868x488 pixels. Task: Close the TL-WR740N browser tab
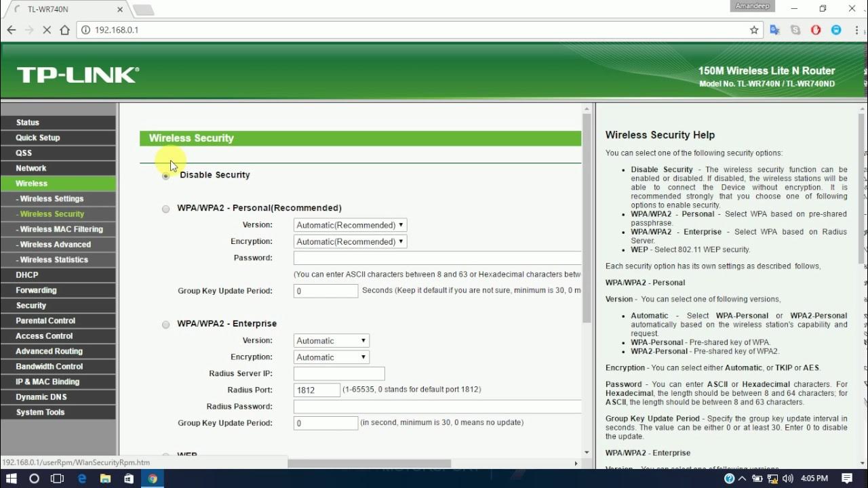click(120, 9)
